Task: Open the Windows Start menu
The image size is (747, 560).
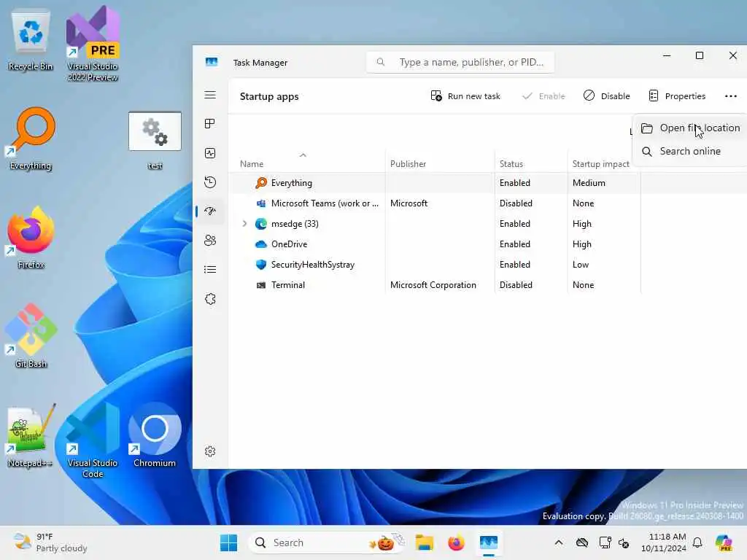Action: [x=228, y=542]
